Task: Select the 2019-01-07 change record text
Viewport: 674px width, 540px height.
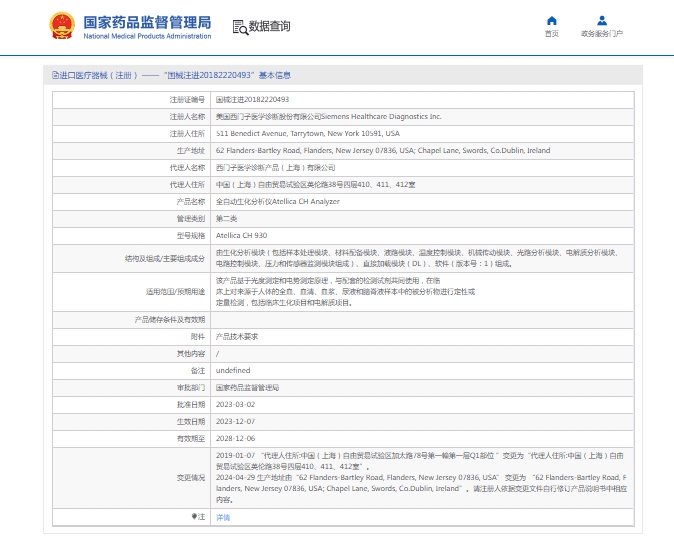Action: [x=420, y=461]
